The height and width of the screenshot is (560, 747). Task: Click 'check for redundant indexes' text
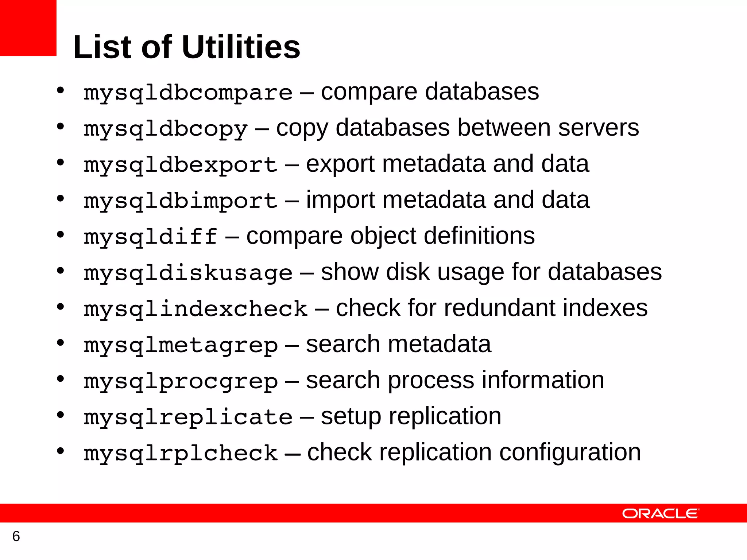(x=492, y=308)
